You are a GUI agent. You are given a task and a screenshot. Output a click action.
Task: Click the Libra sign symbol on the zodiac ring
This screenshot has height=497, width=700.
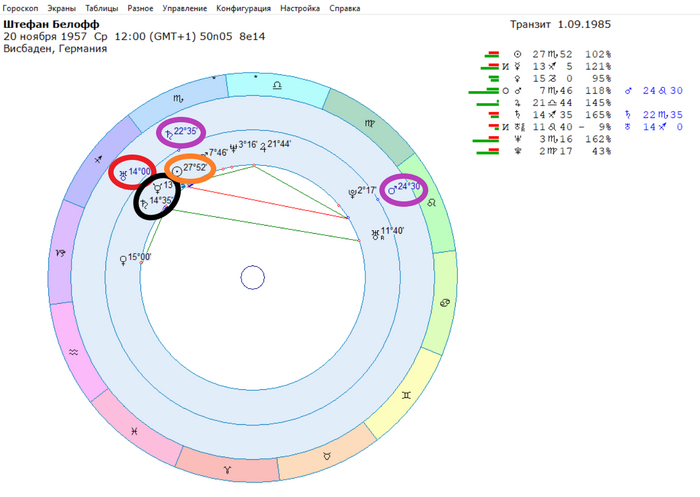tap(277, 85)
